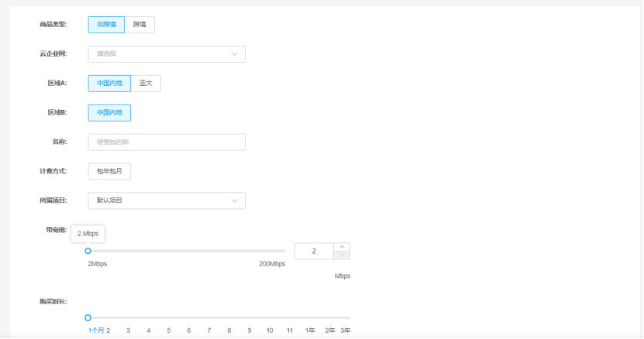This screenshot has width=644, height=339.
Task: Select 包年包月 billing method
Action: (109, 172)
